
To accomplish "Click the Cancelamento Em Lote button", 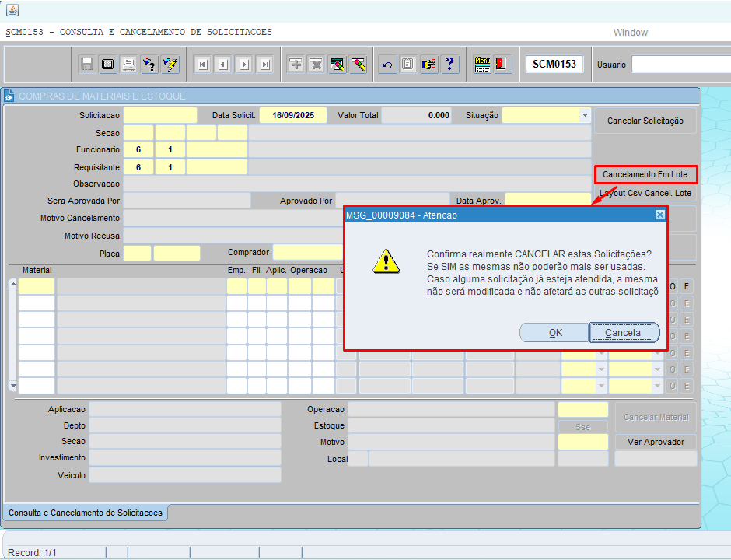I will 645,175.
